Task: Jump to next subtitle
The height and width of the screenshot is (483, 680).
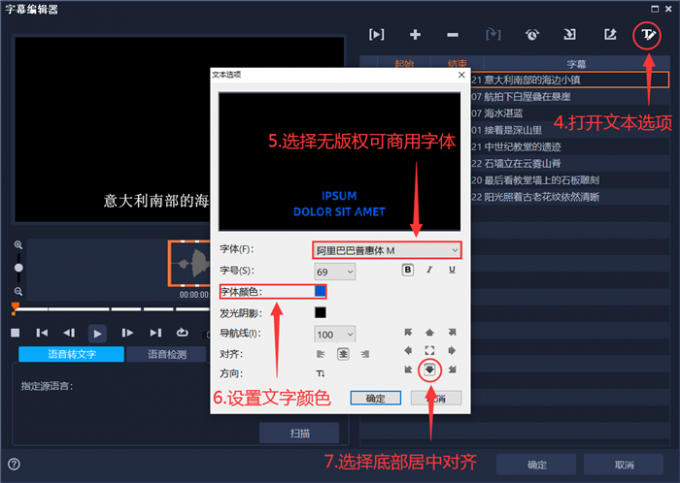Action: (x=155, y=333)
